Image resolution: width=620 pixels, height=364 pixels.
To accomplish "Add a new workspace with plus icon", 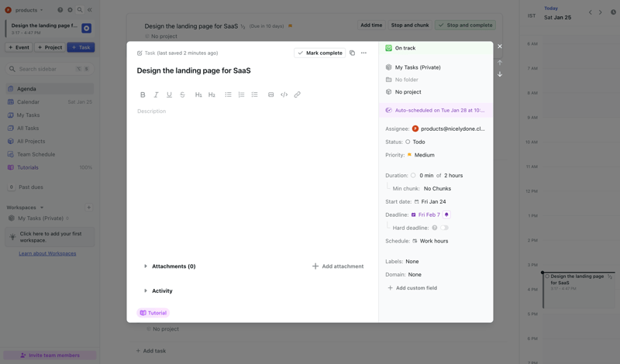I will pos(89,207).
